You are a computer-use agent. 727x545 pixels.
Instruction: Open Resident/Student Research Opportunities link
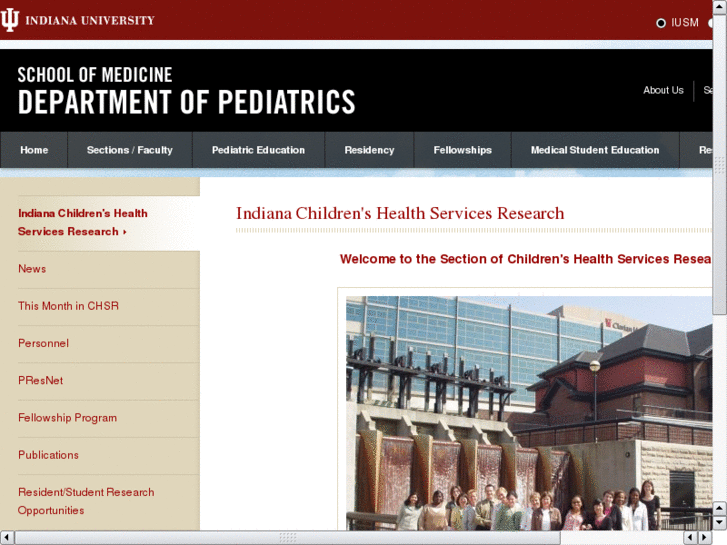(86, 501)
